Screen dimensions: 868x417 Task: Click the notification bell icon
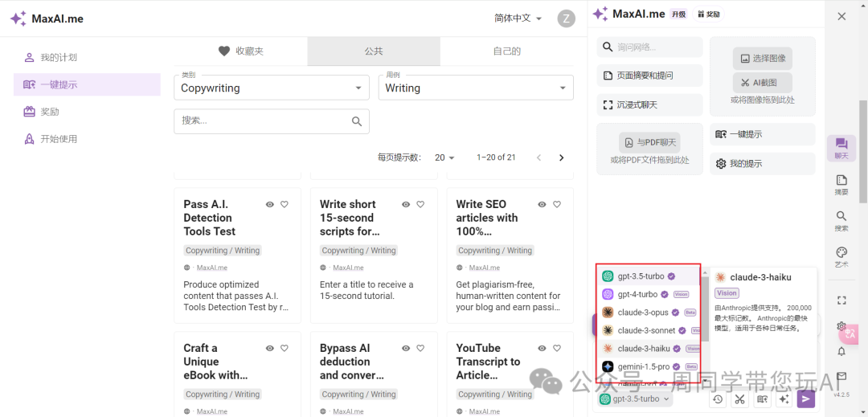coord(841,351)
